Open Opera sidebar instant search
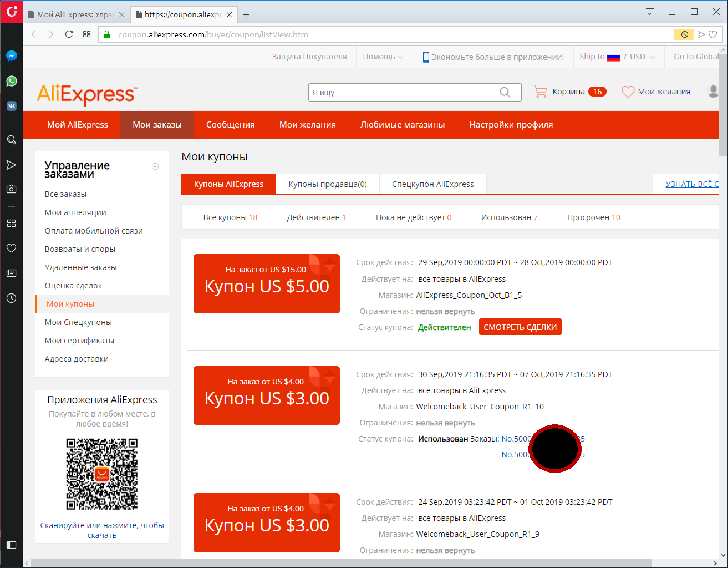The image size is (728, 568). (x=11, y=140)
